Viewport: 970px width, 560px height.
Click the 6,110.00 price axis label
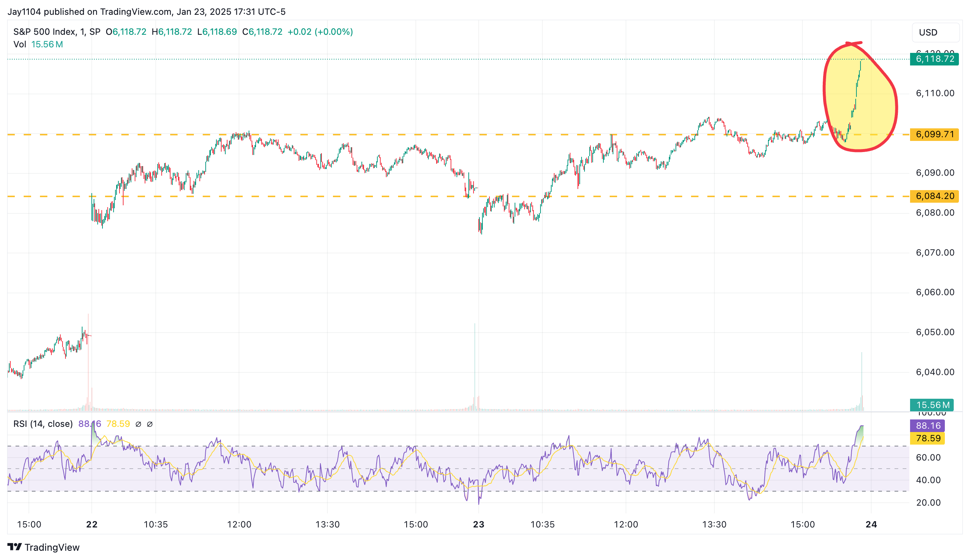click(x=935, y=93)
